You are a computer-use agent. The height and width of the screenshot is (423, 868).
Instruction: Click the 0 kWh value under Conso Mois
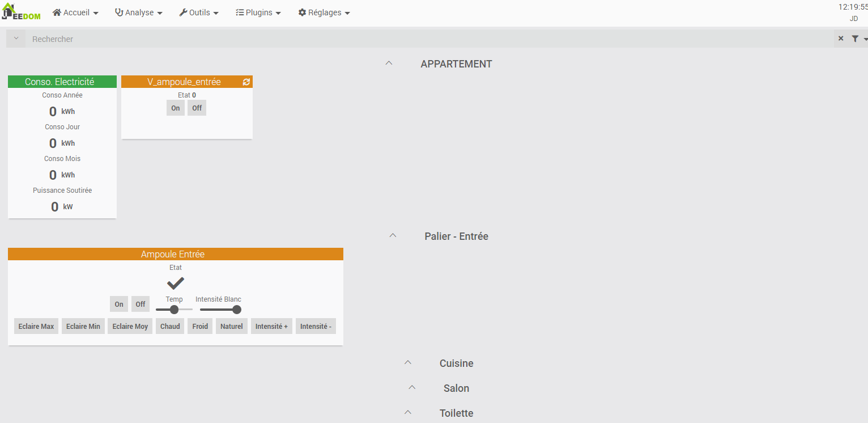click(62, 175)
